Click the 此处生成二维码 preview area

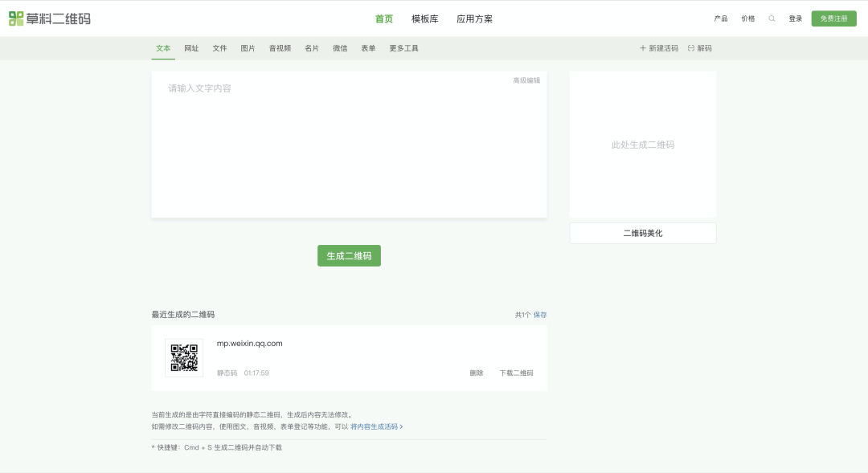(x=643, y=145)
